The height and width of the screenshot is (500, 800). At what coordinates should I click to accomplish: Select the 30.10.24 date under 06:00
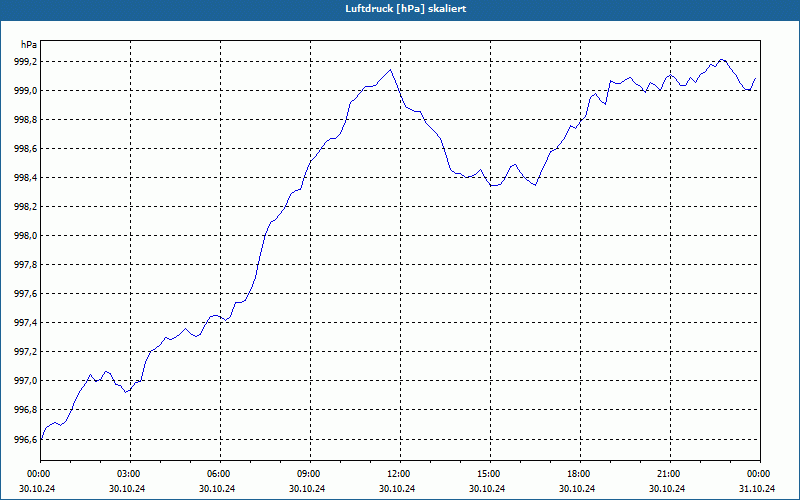(217, 489)
